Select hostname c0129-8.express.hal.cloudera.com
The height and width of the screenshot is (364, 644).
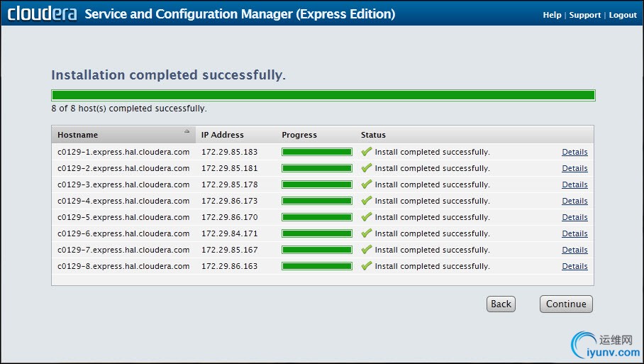click(x=123, y=266)
